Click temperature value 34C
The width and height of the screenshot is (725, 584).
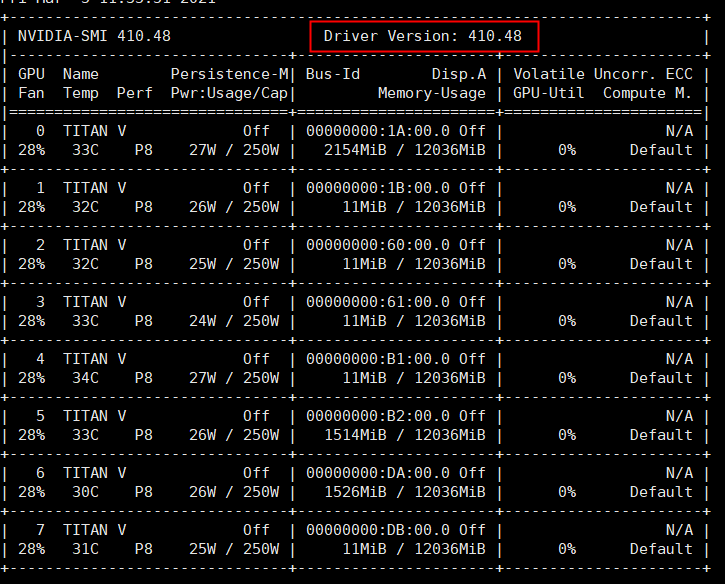click(x=86, y=378)
